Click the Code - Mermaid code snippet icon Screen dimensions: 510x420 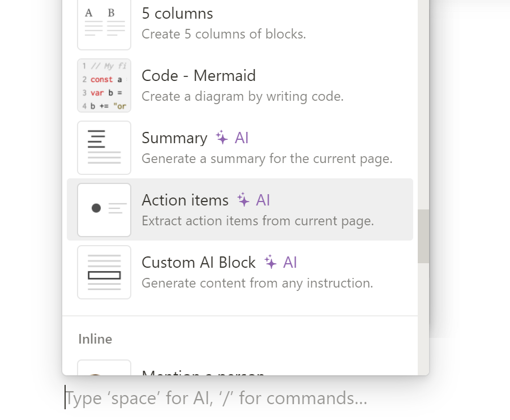104,85
